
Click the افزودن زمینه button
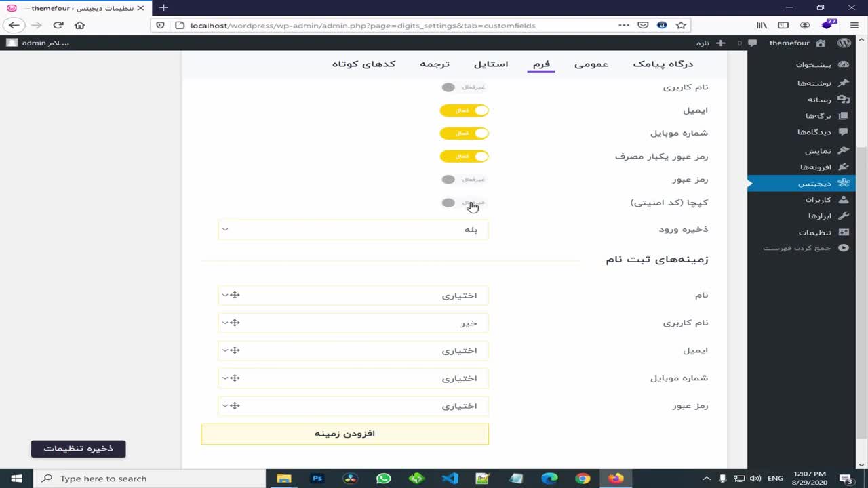click(x=344, y=434)
